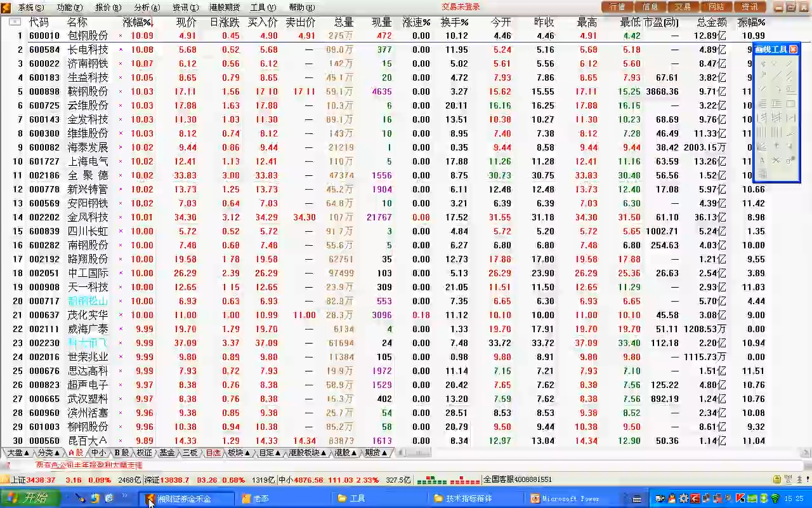
Task: Select the rectangle drawing tool in 画线工具
Action: click(x=790, y=103)
